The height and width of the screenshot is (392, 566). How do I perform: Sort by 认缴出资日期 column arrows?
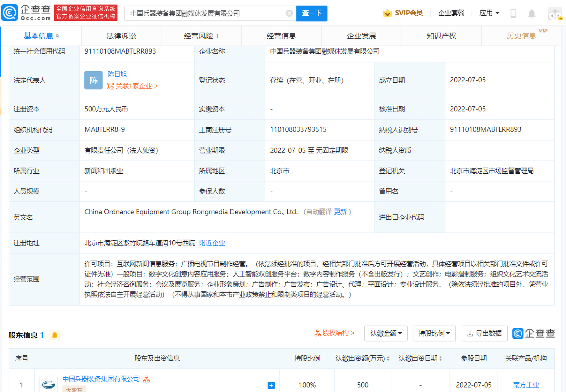click(x=441, y=358)
